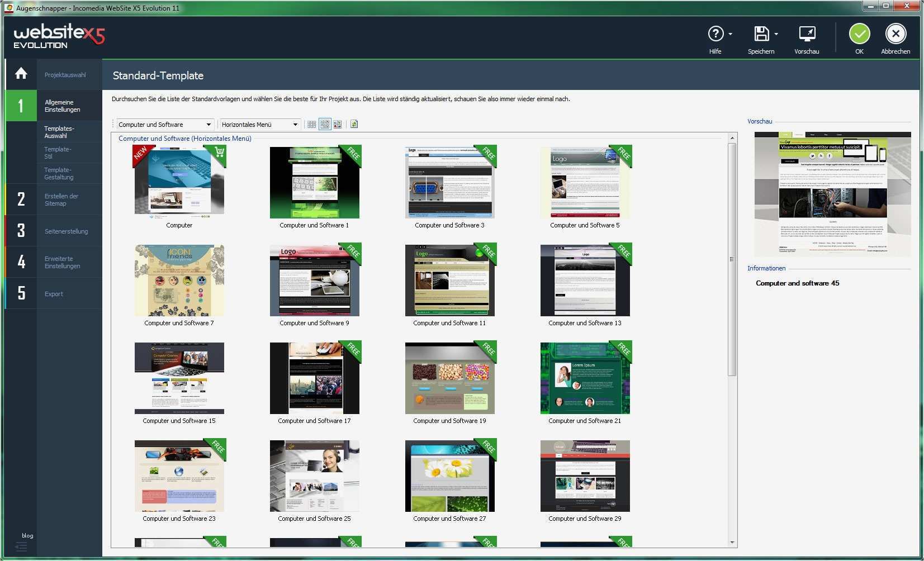This screenshot has width=924, height=561.
Task: Select the Computer und Software 11 template thumbnail
Action: click(x=449, y=280)
